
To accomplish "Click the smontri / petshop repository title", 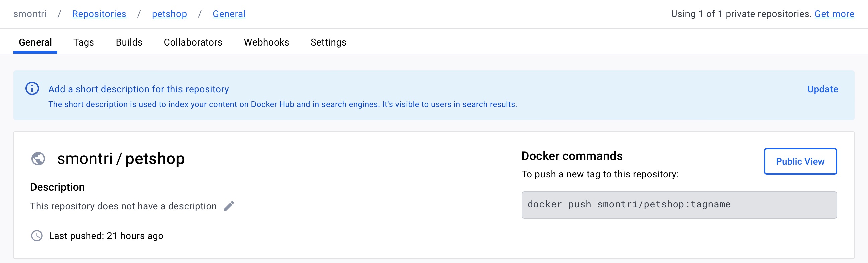I will pos(121,159).
